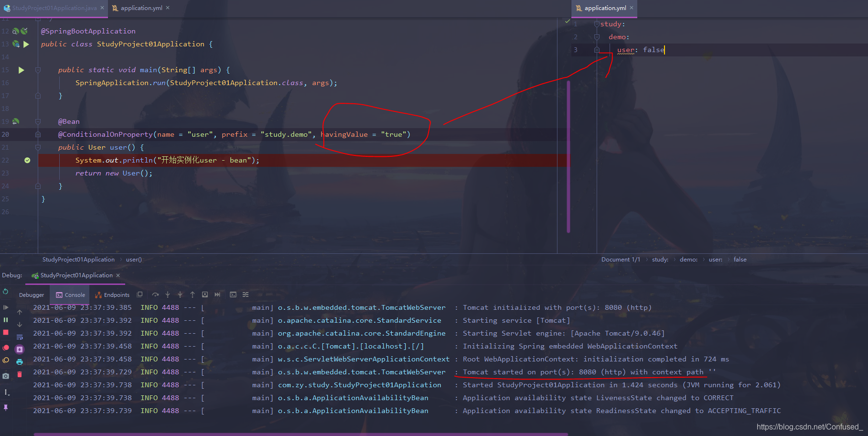868x436 pixels.
Task: Pause the running program
Action: coord(6,320)
